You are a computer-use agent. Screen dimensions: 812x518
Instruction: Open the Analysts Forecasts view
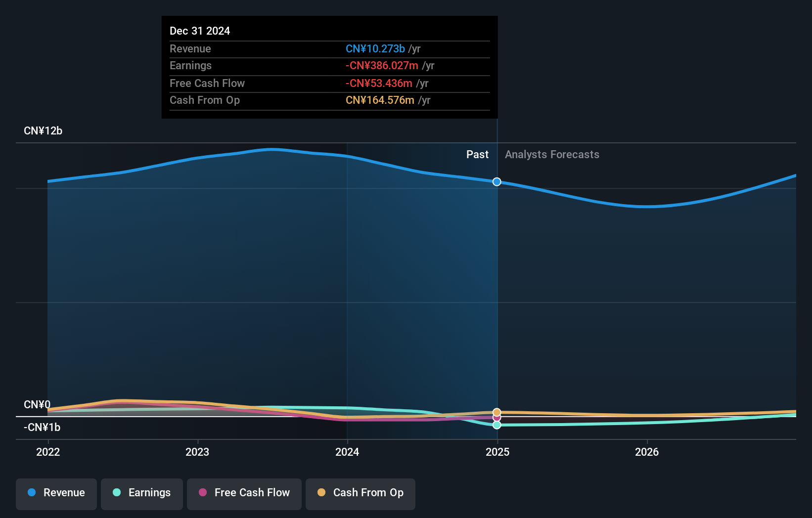pyautogui.click(x=552, y=154)
